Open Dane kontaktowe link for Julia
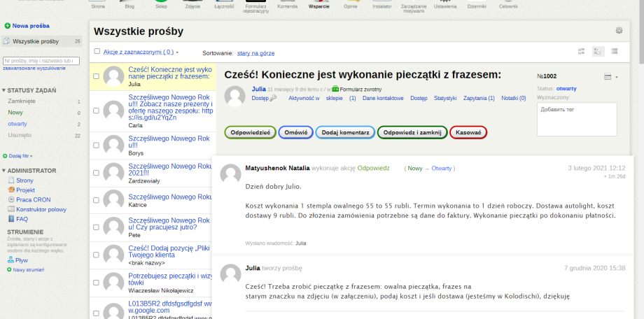This screenshot has width=644, height=319. [x=383, y=99]
